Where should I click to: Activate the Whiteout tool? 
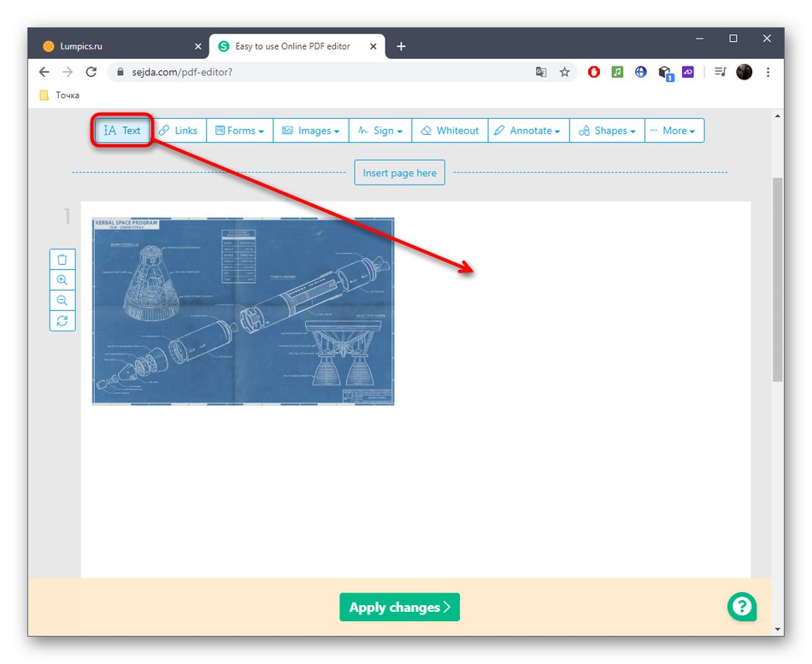[x=450, y=130]
